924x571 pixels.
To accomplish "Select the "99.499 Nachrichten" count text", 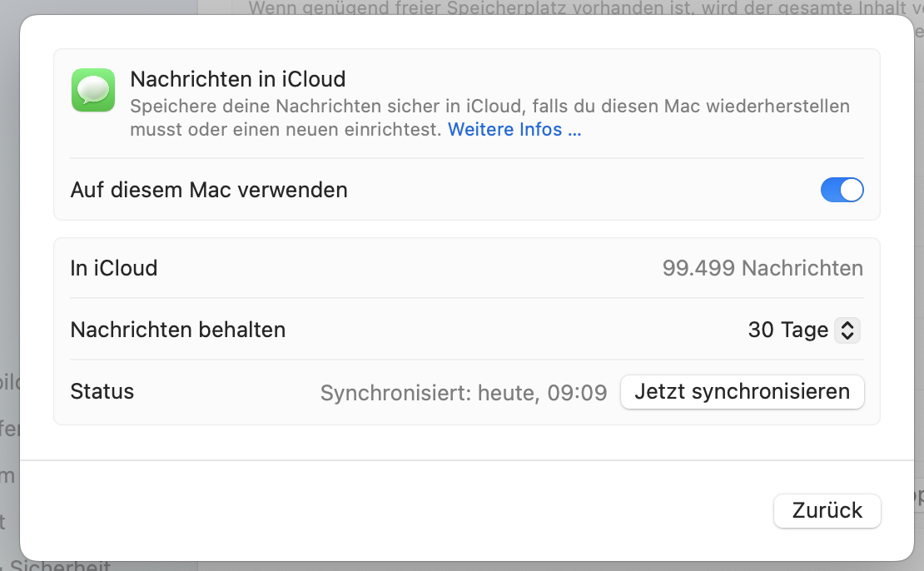I will (x=762, y=268).
